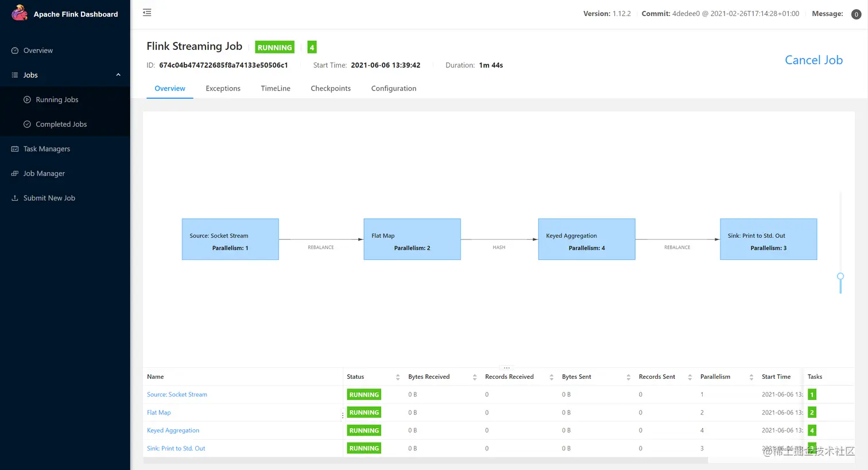The width and height of the screenshot is (868, 470).
Task: Sort table by Bytes Sent column
Action: click(629, 377)
